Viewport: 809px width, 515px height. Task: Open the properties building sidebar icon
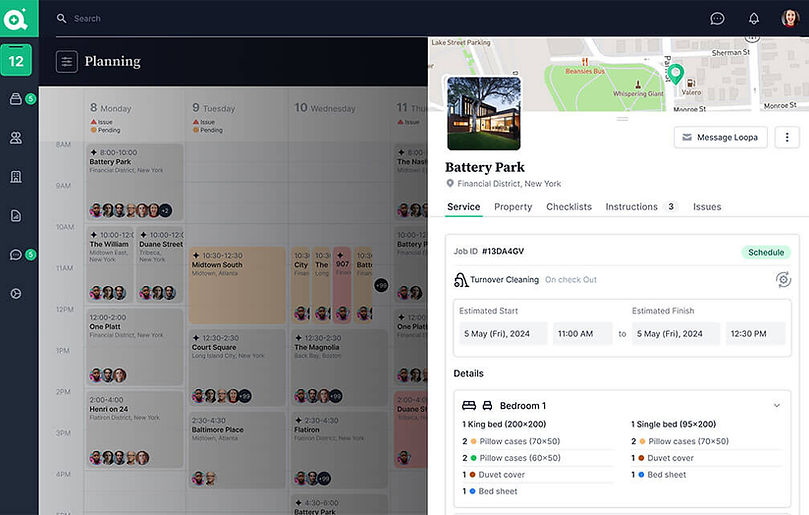click(16, 176)
